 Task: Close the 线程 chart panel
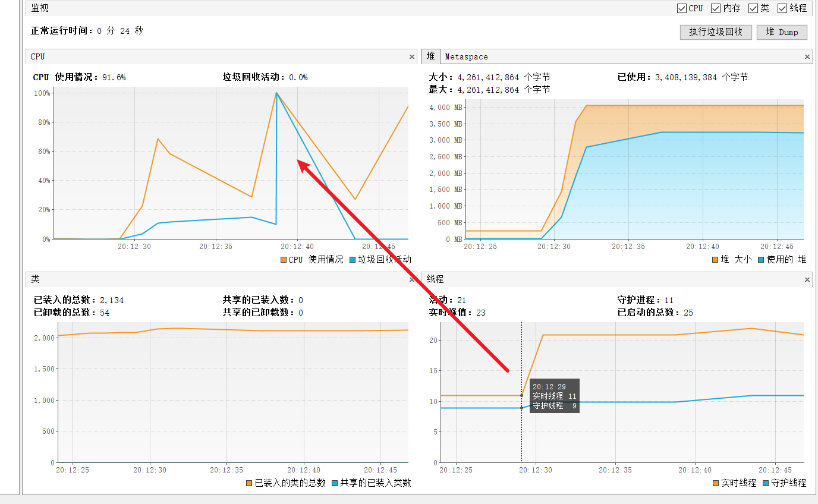coord(807,279)
